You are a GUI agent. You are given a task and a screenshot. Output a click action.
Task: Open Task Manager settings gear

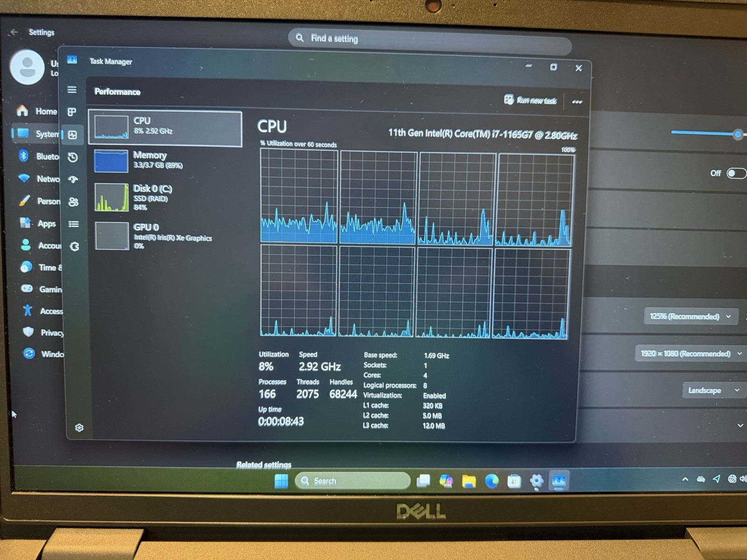pos(79,427)
